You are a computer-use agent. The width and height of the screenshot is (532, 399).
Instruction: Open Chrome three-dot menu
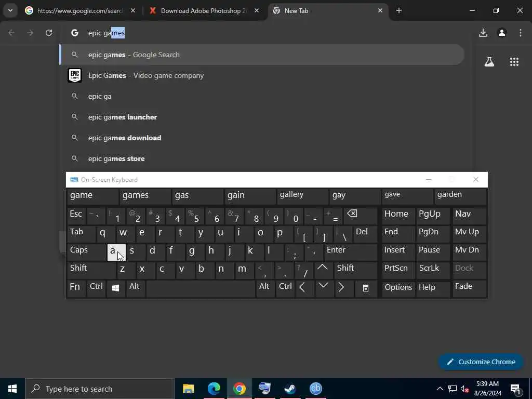[521, 33]
